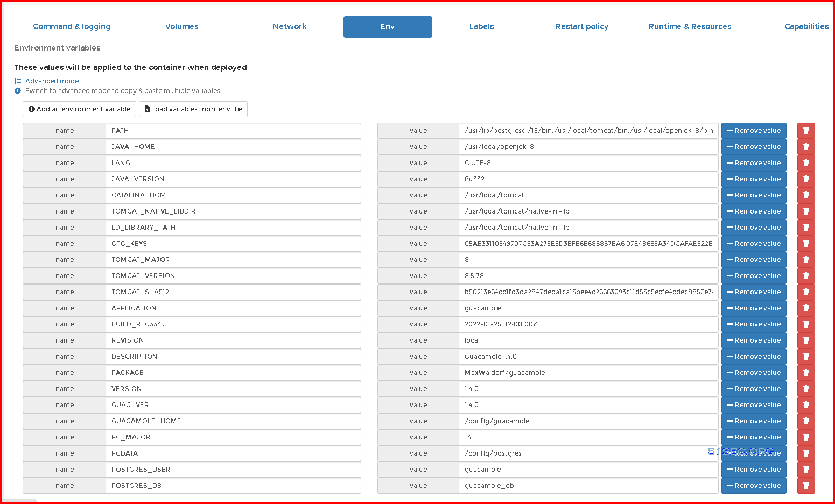835x504 pixels.
Task: Delete PGDATA using trash icon
Action: (x=806, y=453)
